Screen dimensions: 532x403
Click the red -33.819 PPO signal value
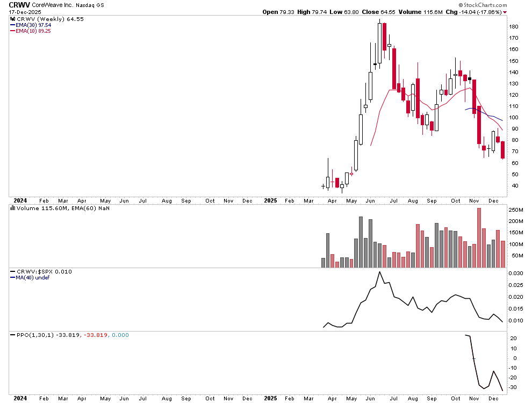coord(95,335)
